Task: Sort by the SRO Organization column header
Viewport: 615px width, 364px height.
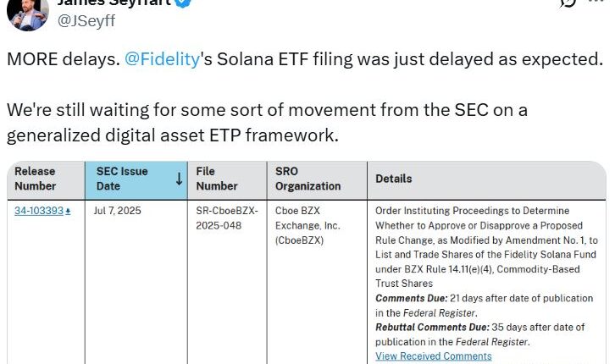Action: coord(307,179)
